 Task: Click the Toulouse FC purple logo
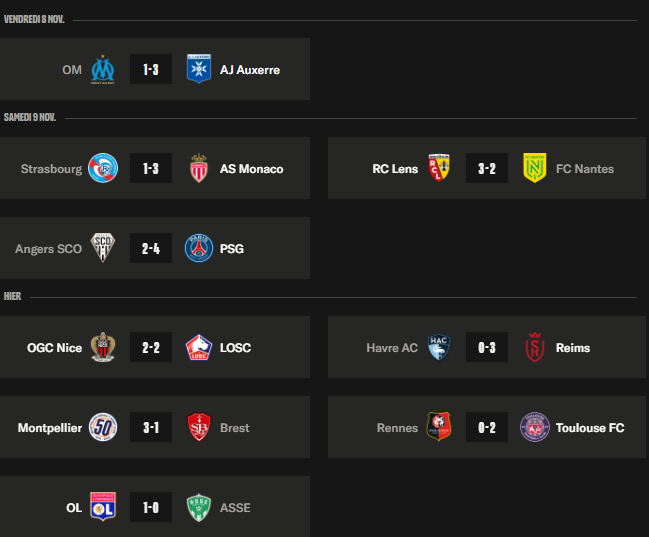[x=534, y=427]
